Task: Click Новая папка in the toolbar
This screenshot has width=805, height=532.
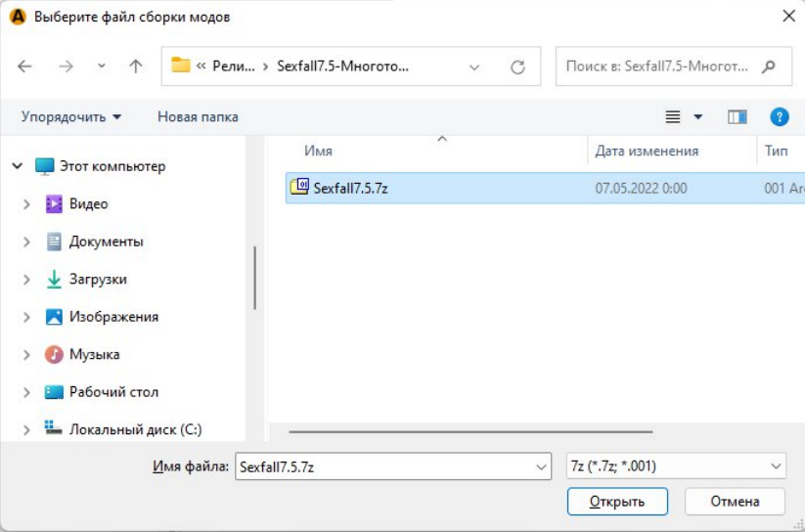Action: pyautogui.click(x=198, y=117)
